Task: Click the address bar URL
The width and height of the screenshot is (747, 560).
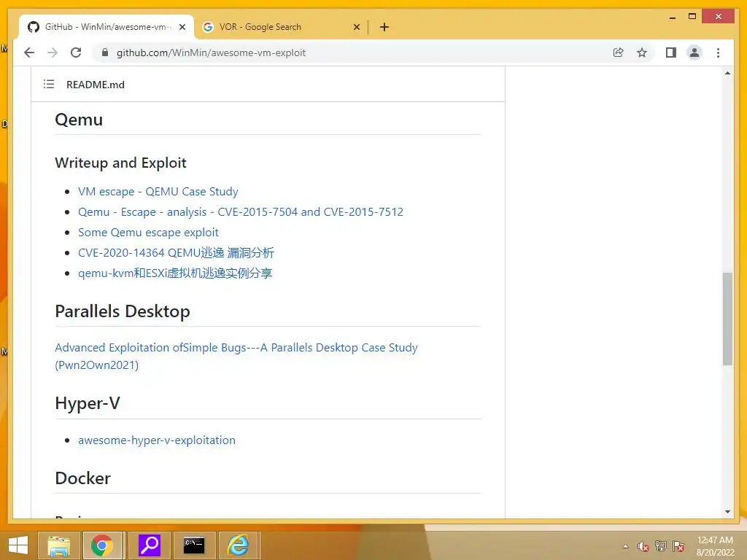Action: tap(211, 52)
